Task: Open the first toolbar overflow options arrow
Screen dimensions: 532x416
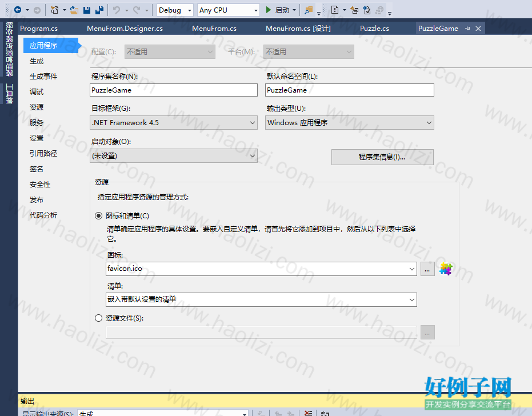Action: pos(319,14)
